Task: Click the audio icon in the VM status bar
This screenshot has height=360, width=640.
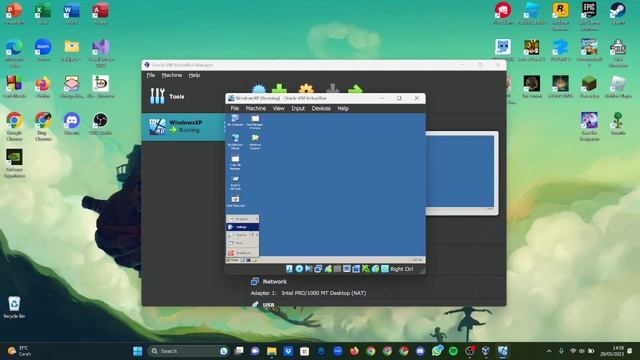Action: (309, 269)
